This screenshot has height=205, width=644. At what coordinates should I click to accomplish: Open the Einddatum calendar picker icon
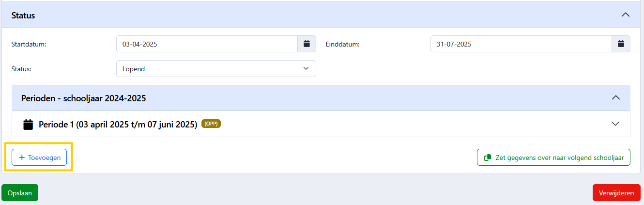621,44
